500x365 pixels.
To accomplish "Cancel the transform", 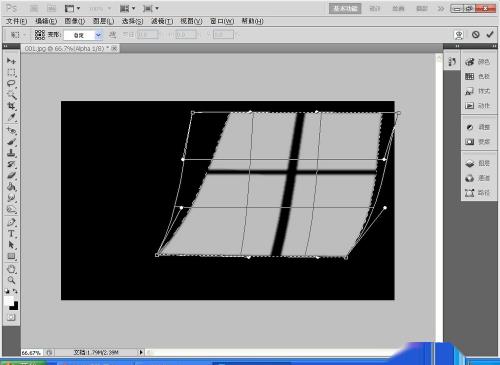I will tap(476, 34).
